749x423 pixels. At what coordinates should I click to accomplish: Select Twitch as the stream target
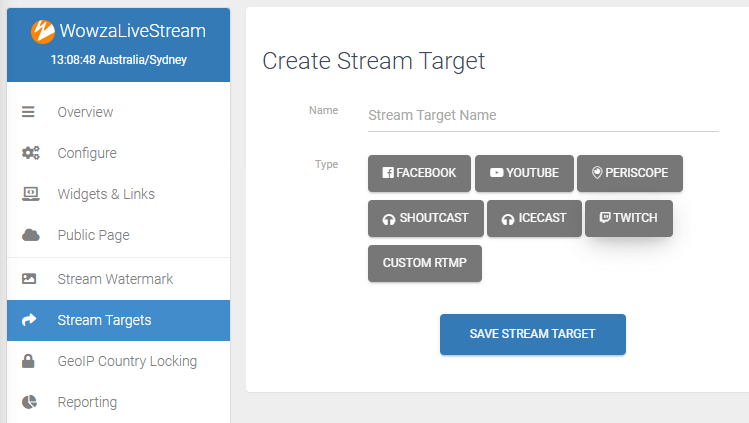(x=629, y=218)
